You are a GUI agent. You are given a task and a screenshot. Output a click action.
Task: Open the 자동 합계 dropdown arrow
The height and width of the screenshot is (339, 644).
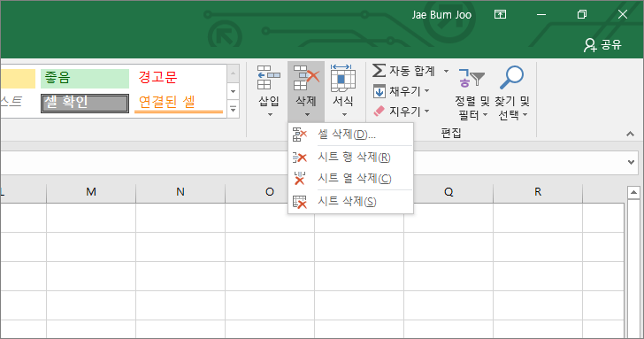[x=446, y=71]
